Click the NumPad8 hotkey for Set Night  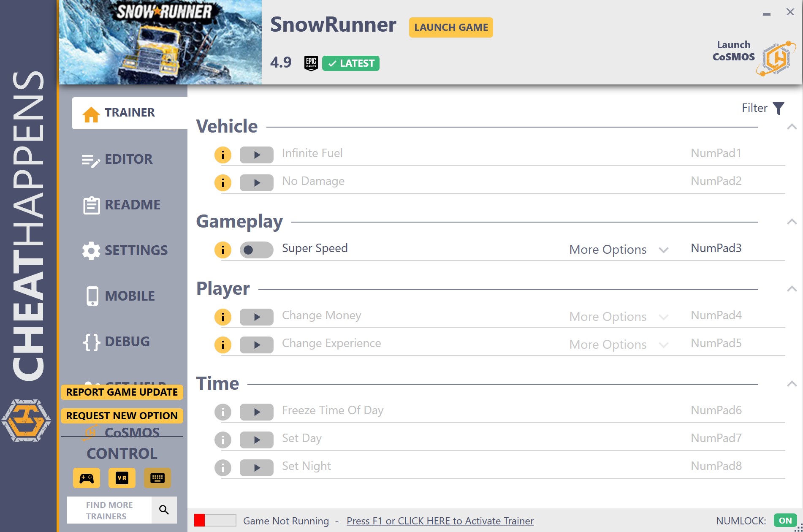click(x=716, y=466)
